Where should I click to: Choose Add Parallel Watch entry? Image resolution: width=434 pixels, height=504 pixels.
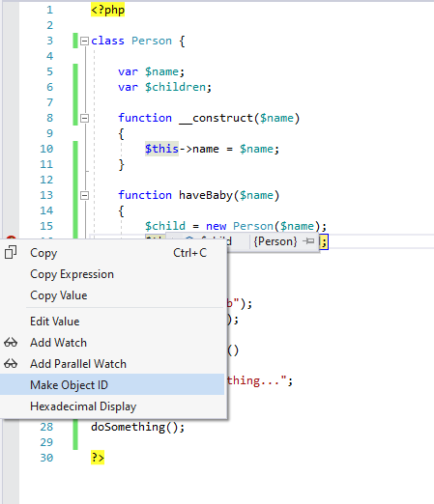coord(112,364)
